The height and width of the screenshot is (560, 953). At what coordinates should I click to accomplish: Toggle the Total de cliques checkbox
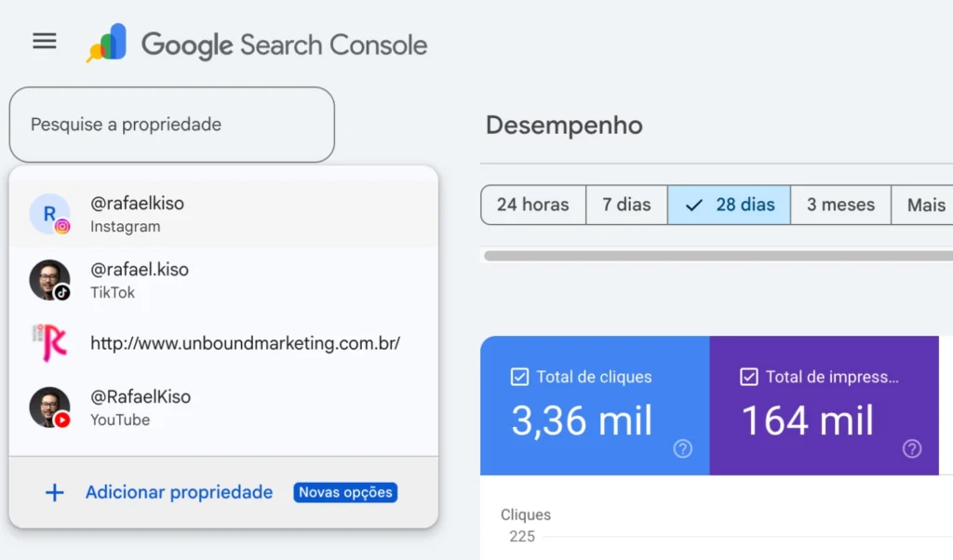coord(519,377)
